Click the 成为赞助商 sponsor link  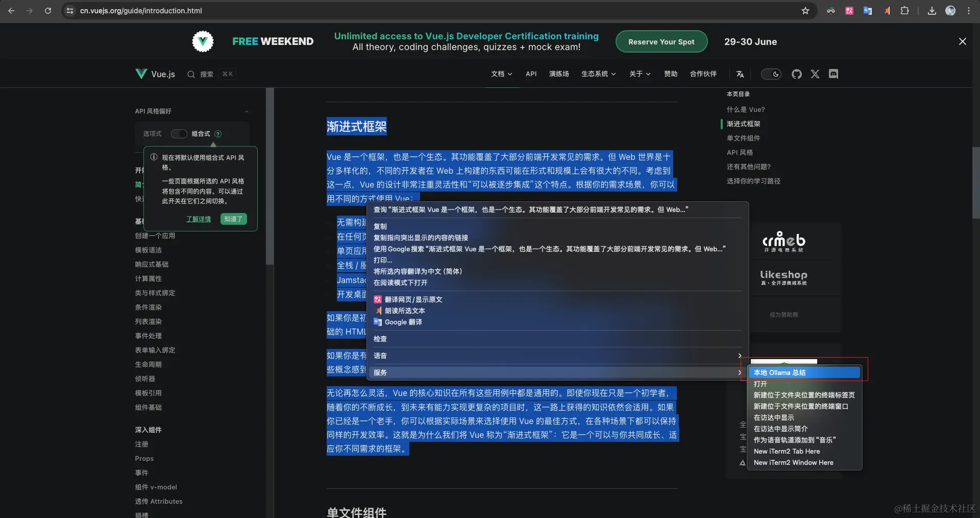pos(783,315)
